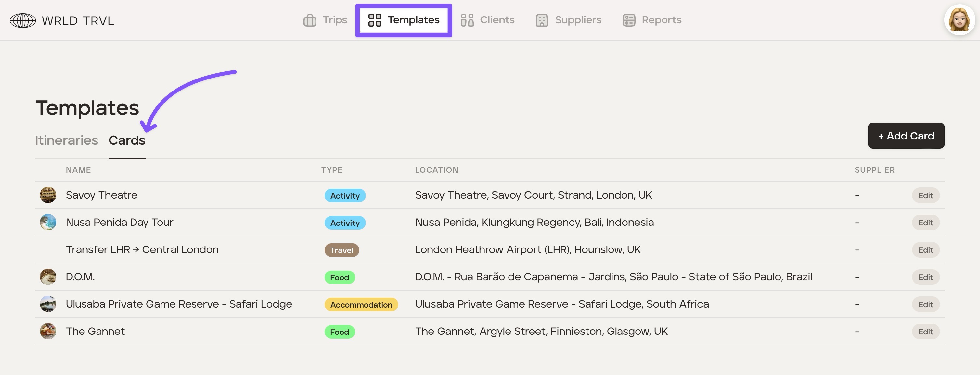This screenshot has width=980, height=375.
Task: Click the D.O.M. restaurant thumbnail
Action: 48,277
